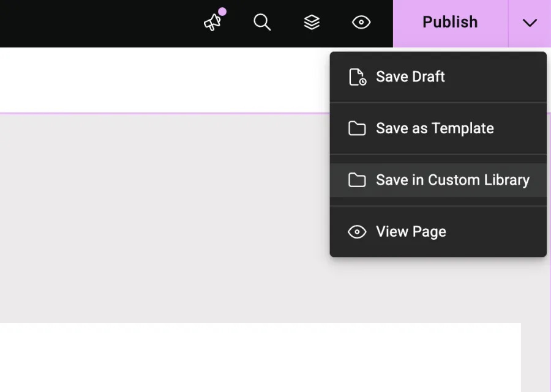Screen dimensions: 551x392
Task: Click folder icon beside Save in Custom Library
Action: click(357, 180)
